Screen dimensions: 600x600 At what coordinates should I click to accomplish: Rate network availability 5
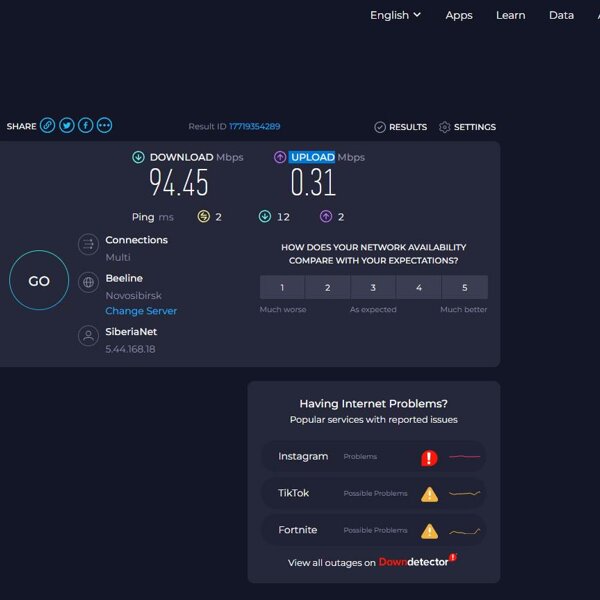[x=465, y=287]
